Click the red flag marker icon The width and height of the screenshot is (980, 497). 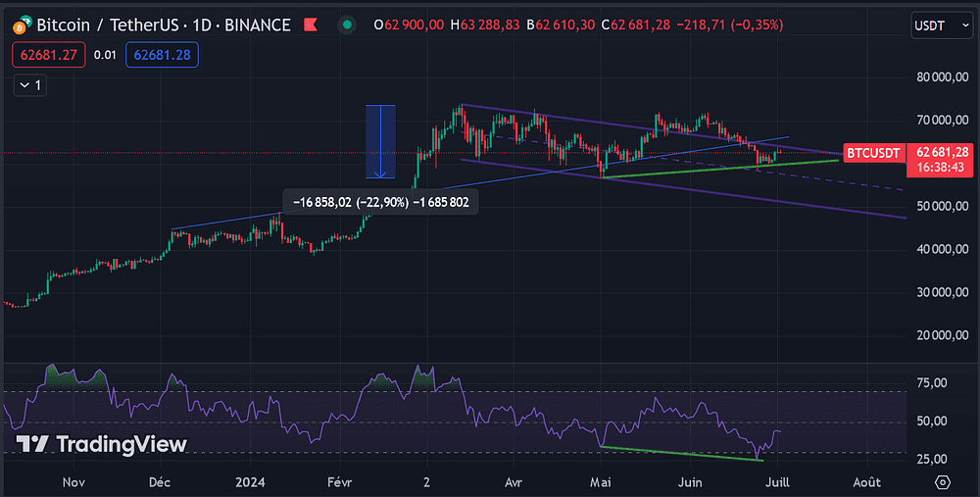(311, 25)
